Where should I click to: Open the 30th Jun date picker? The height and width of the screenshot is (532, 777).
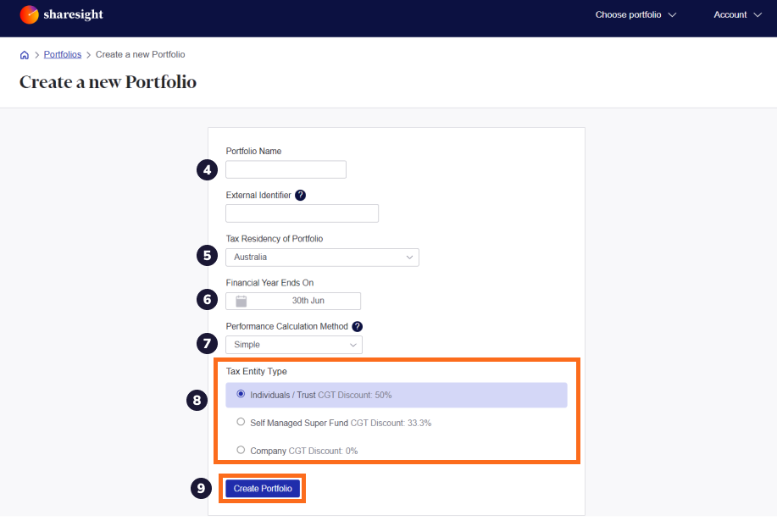click(x=292, y=300)
